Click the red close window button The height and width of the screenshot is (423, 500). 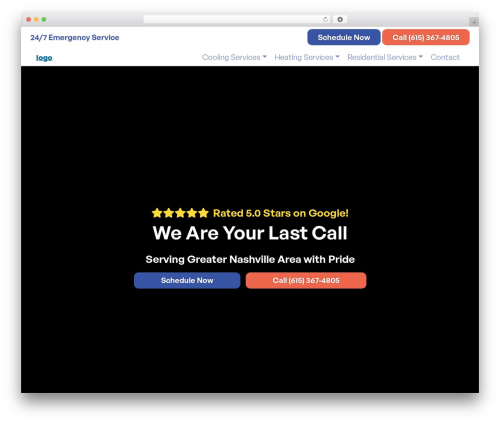point(29,20)
